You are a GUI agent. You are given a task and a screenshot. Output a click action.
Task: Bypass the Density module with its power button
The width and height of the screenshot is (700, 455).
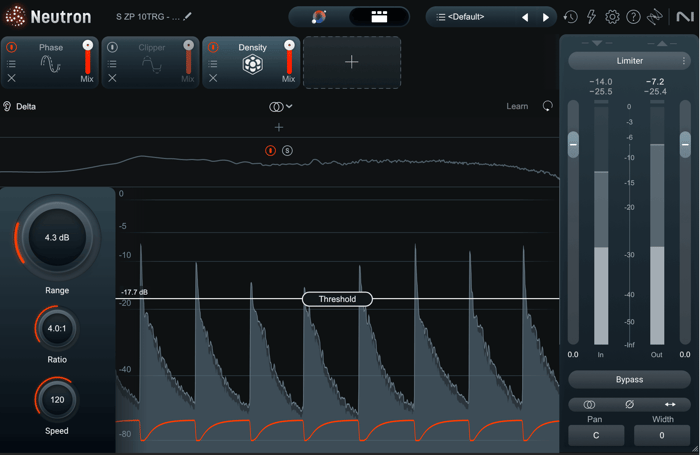point(213,47)
